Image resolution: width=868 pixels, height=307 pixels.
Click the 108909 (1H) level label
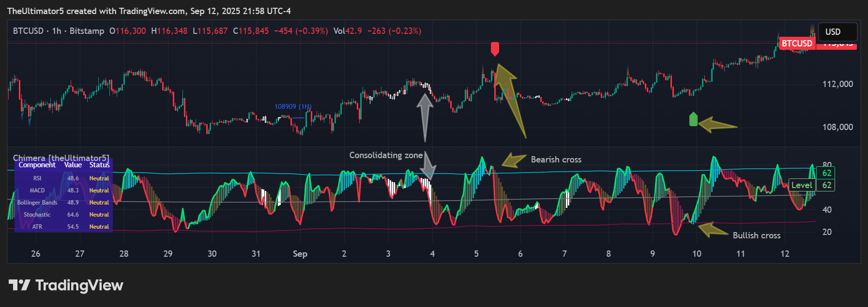coord(293,106)
